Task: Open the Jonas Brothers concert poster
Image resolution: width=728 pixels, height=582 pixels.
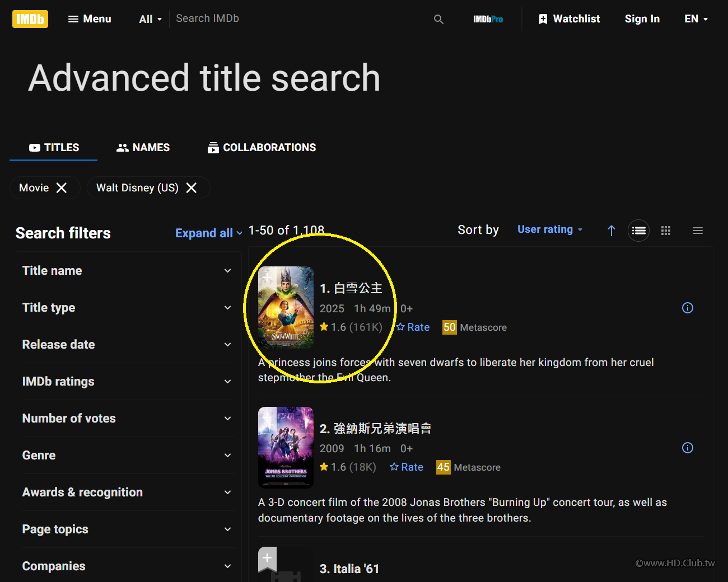Action: coord(286,448)
